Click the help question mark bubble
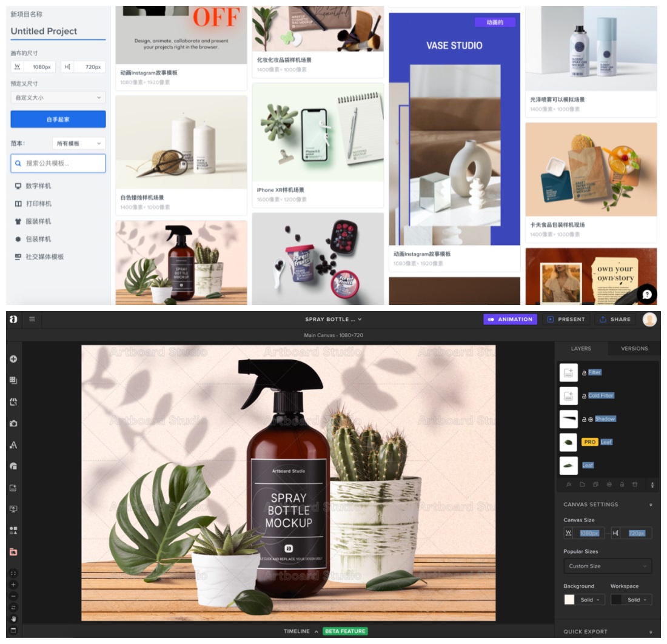Image resolution: width=667 pixels, height=644 pixels. point(647,294)
